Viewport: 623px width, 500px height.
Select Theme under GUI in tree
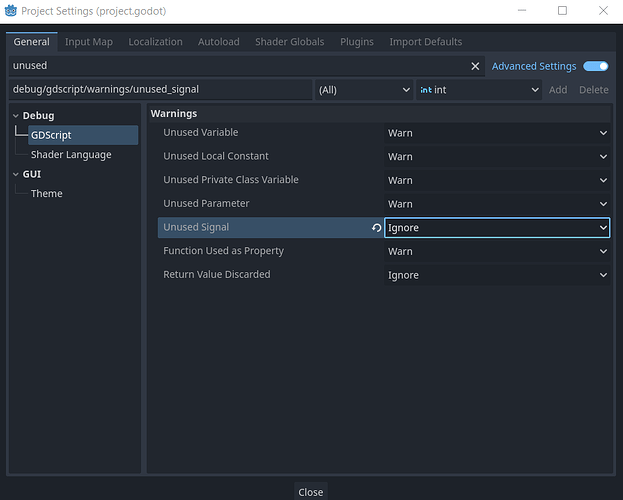(x=46, y=194)
